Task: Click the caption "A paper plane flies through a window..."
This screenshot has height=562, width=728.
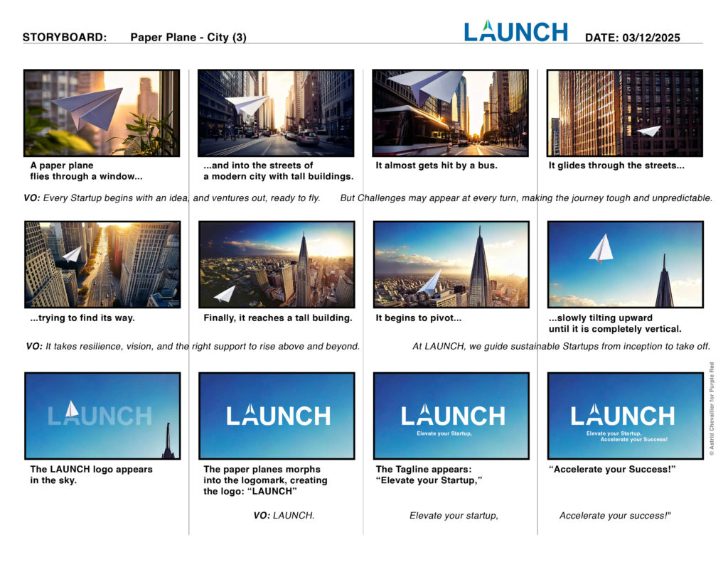Action: [x=86, y=171]
